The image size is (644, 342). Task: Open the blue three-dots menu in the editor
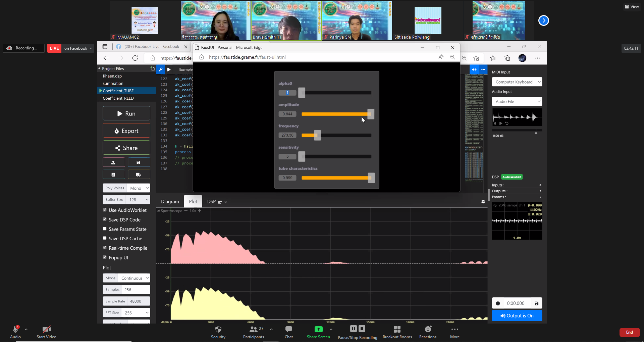point(483,69)
